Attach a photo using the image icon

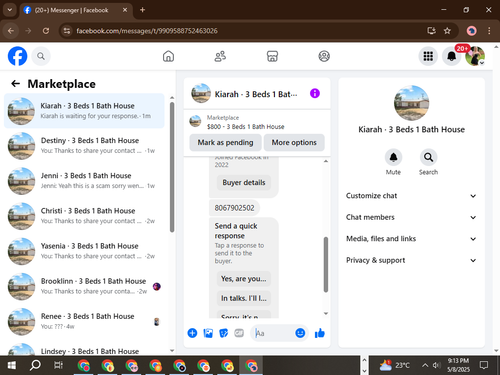point(208,333)
